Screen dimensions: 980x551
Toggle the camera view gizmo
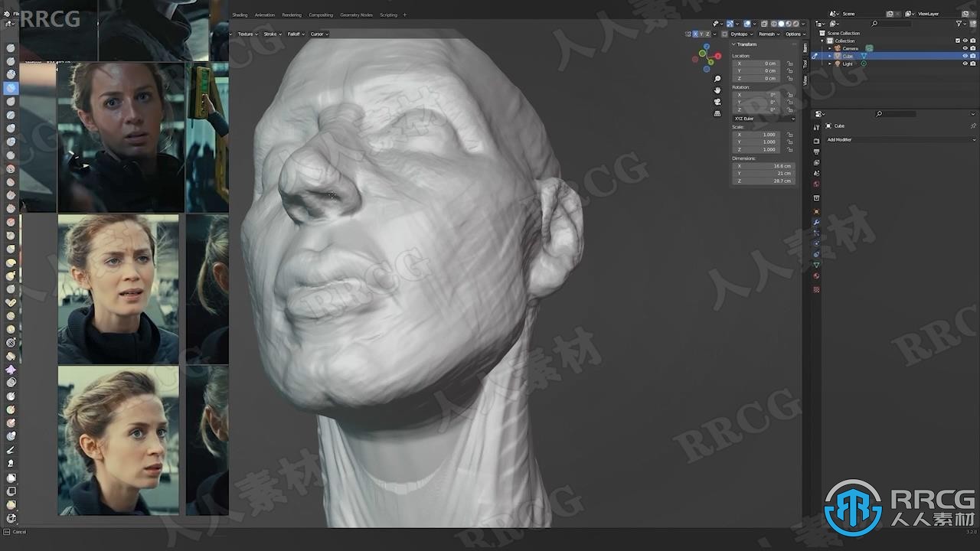pyautogui.click(x=717, y=102)
